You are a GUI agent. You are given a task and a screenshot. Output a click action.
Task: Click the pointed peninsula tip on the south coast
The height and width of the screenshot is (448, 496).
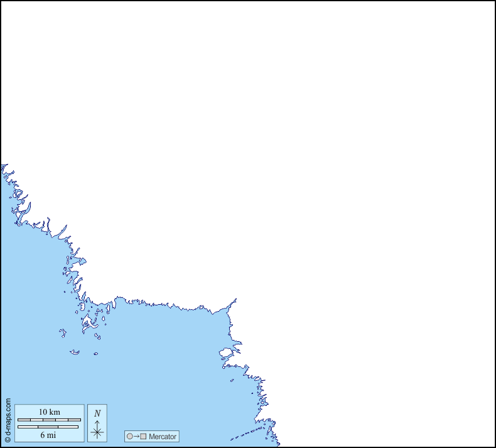click(235, 300)
